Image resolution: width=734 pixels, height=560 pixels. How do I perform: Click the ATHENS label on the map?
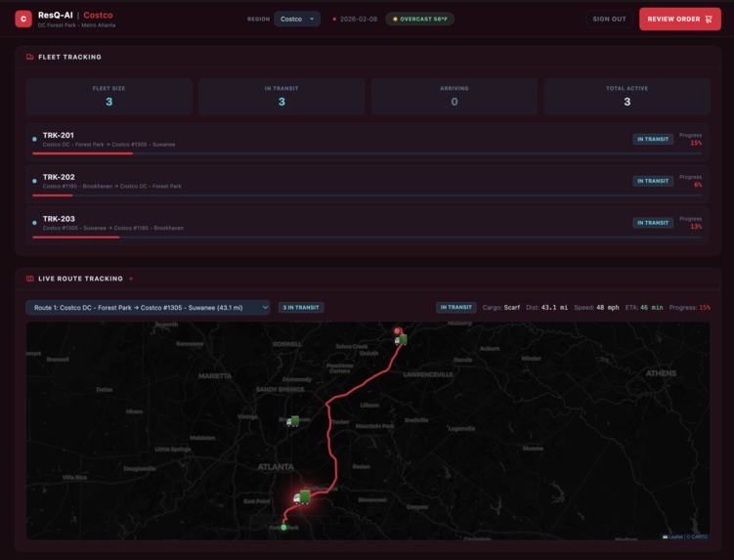(661, 373)
